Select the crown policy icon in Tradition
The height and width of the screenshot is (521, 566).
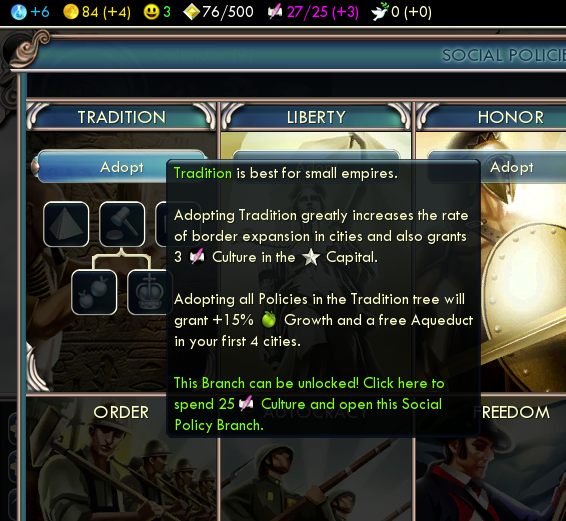(147, 292)
